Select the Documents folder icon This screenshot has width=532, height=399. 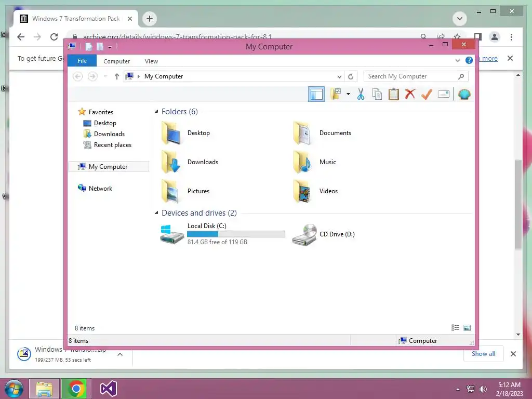[x=303, y=133]
